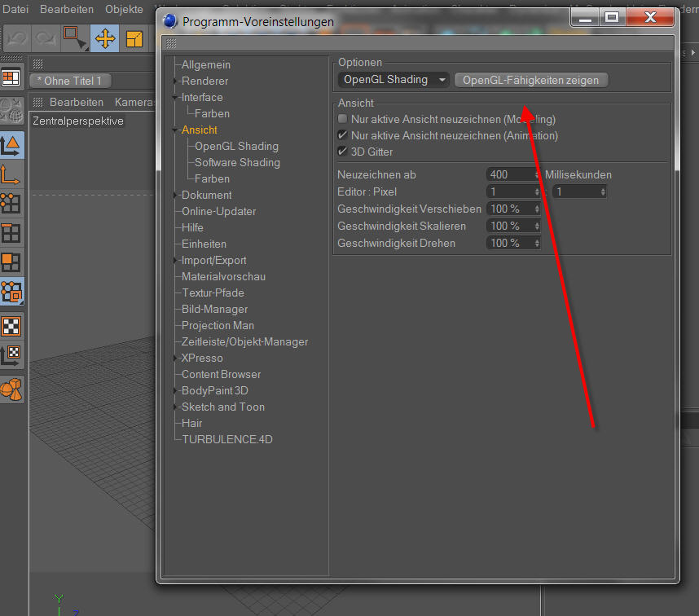The image size is (699, 616).
Task: Adjust Geschwindigkeit Skalieren spinner arrows
Action: (x=537, y=226)
